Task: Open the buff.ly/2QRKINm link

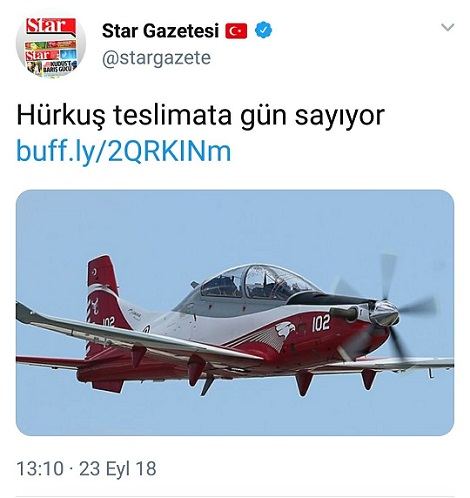Action: pyautogui.click(x=123, y=151)
